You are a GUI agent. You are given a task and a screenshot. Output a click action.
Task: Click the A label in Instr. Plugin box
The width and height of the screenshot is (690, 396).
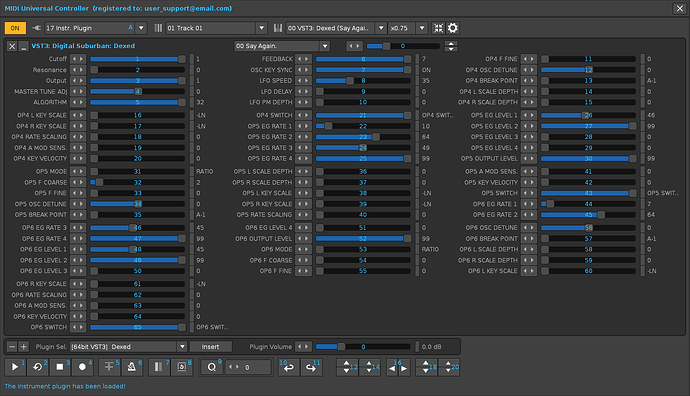click(x=130, y=28)
